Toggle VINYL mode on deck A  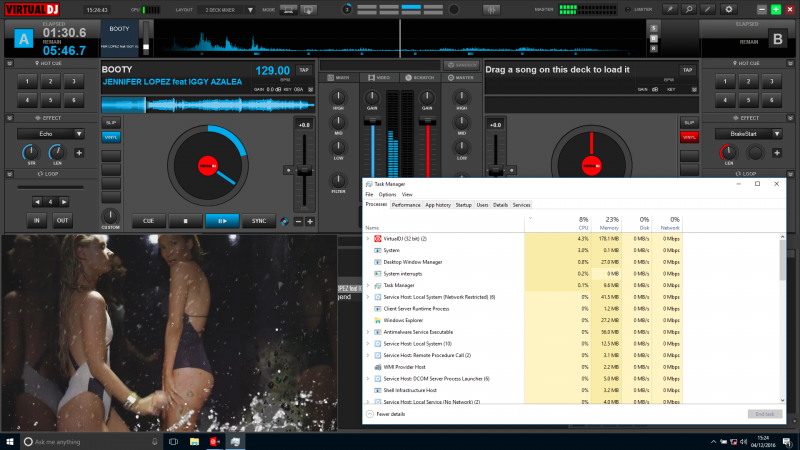[x=111, y=137]
